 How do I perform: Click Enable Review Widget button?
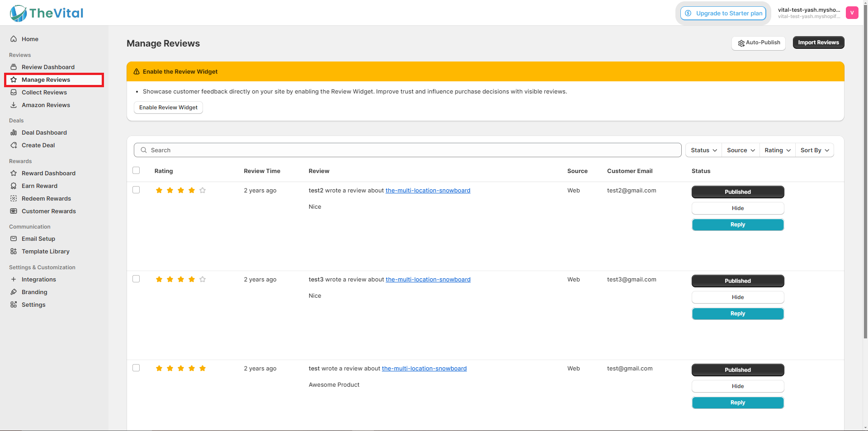[x=168, y=108]
